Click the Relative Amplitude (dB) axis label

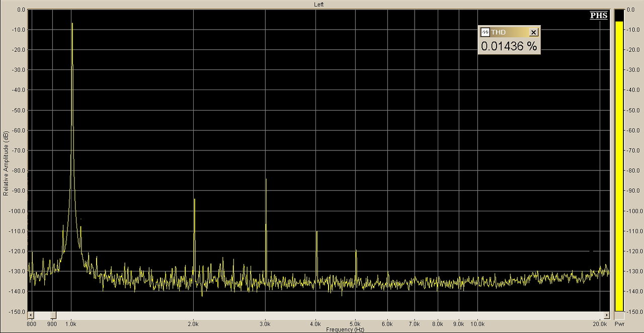click(x=6, y=163)
